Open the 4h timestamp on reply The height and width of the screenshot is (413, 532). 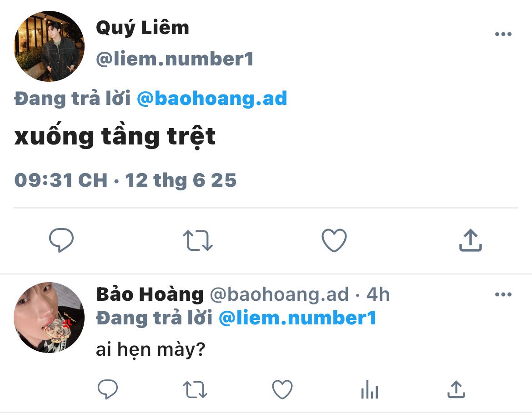(x=378, y=294)
